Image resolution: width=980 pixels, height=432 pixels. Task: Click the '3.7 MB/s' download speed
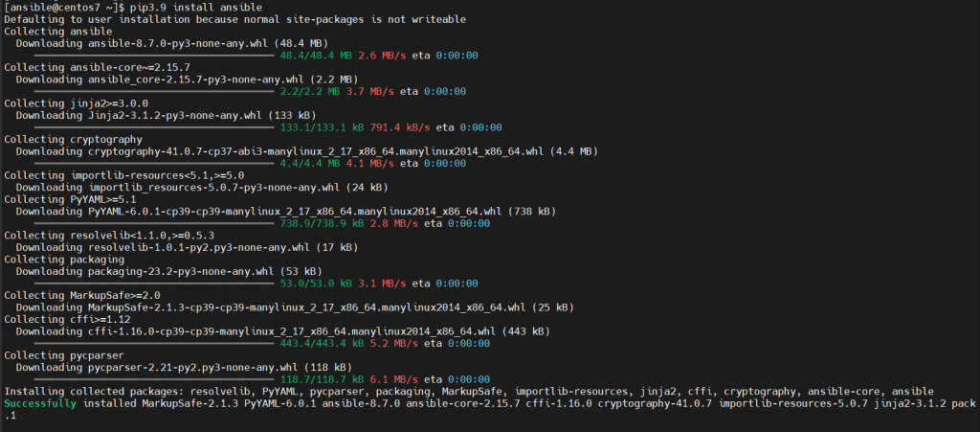(370, 91)
